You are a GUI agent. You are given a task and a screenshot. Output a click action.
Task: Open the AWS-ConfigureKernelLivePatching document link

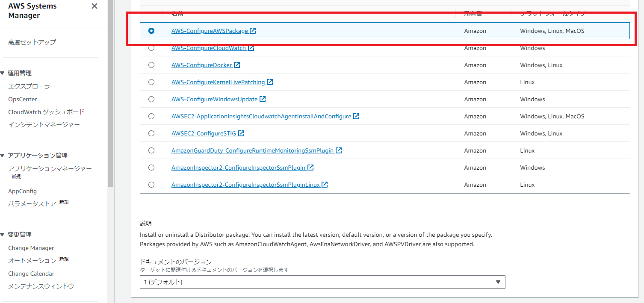[x=218, y=82]
